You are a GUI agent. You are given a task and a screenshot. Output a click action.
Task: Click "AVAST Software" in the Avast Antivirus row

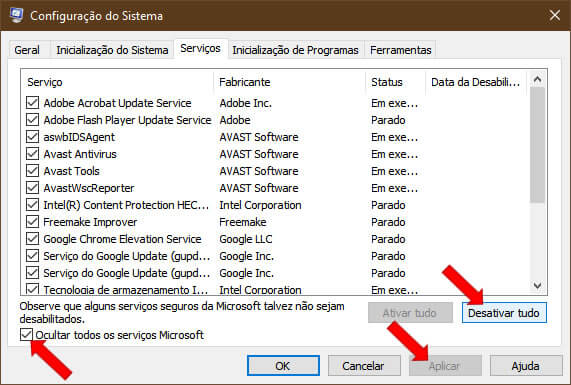pyautogui.click(x=259, y=154)
